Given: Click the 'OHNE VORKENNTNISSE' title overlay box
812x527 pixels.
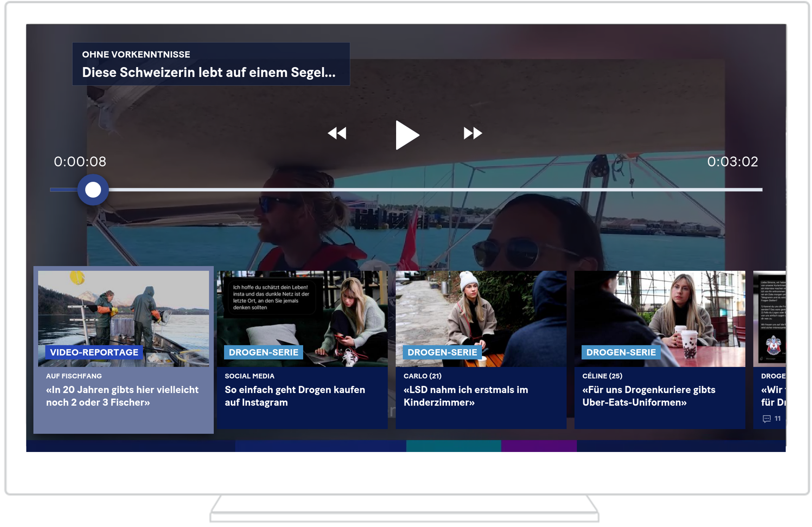Looking at the screenshot, I should pyautogui.click(x=136, y=54).
